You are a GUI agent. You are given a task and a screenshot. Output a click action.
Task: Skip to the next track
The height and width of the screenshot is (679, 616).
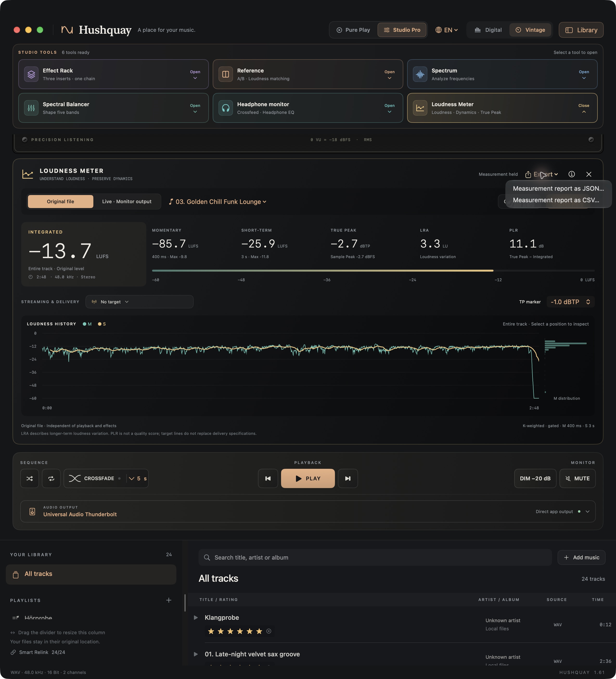(348, 479)
